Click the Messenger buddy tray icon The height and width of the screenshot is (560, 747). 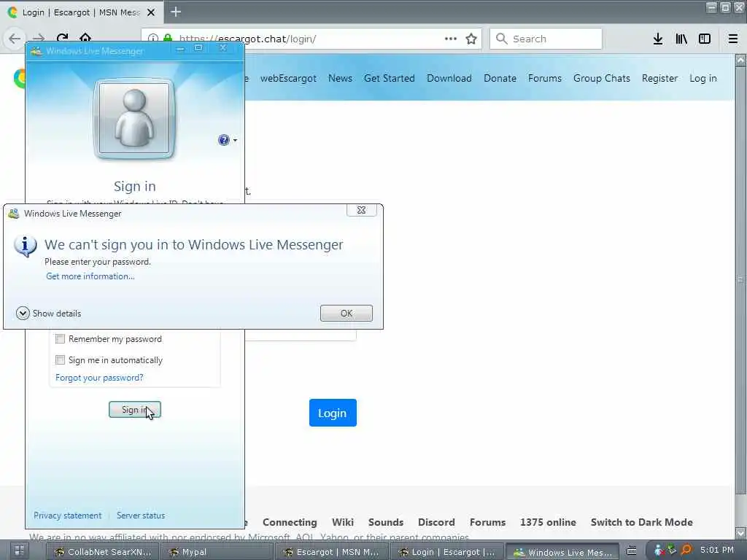pos(659,551)
